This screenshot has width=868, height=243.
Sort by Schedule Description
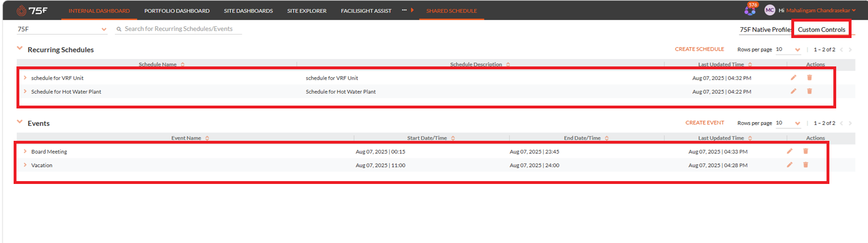tap(508, 65)
